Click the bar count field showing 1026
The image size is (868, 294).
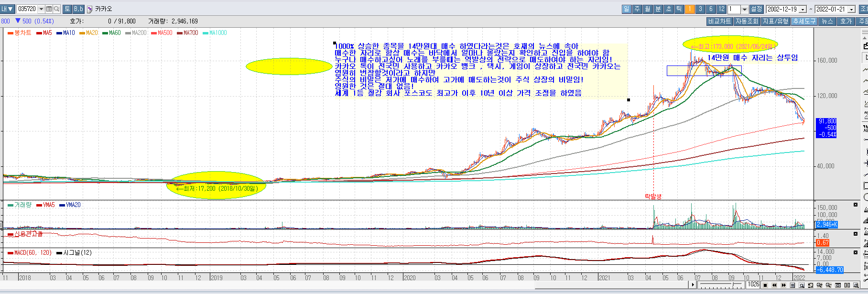[753, 285]
